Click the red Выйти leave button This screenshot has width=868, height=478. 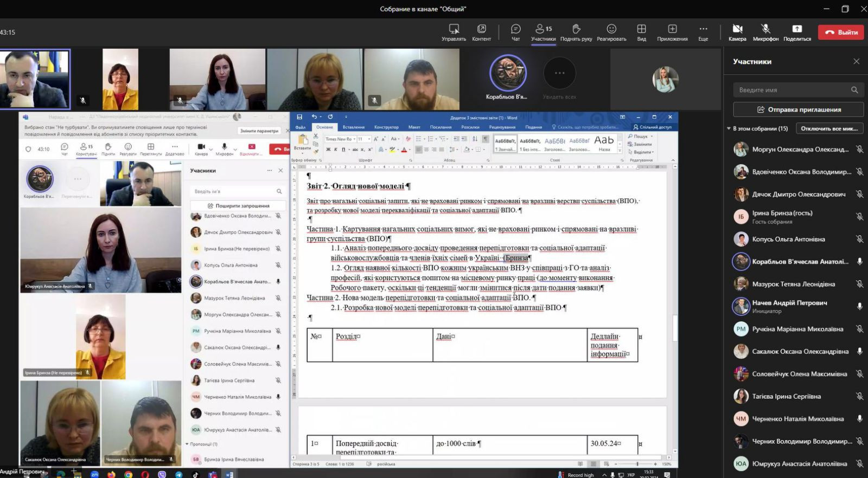(841, 32)
